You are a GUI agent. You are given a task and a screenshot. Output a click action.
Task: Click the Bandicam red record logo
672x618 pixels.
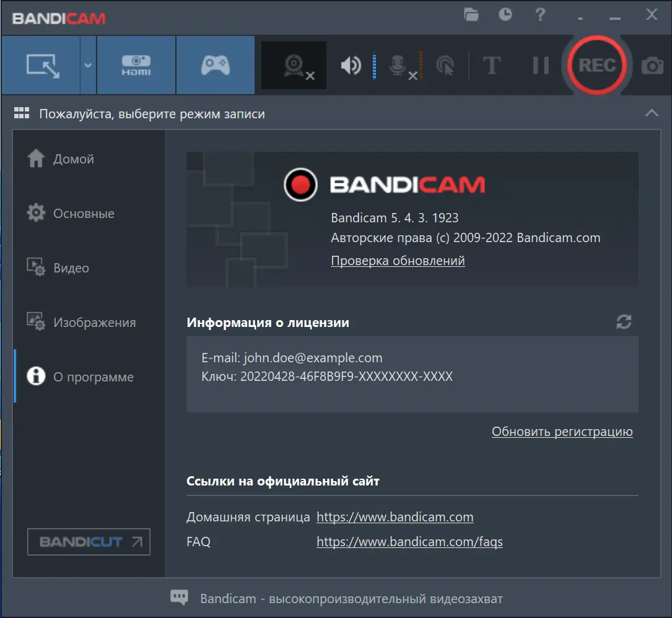[x=300, y=185]
